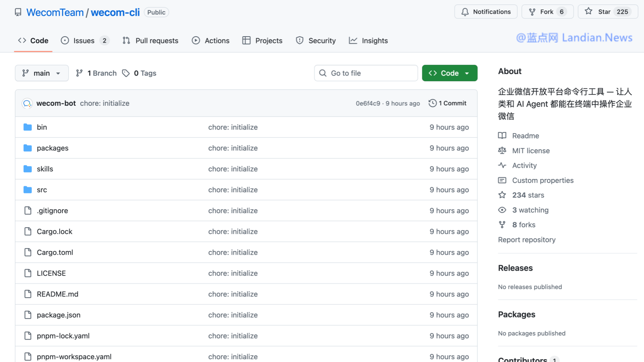The width and height of the screenshot is (644, 362).
Task: Click the Activity pulse icon
Action: pos(502,165)
